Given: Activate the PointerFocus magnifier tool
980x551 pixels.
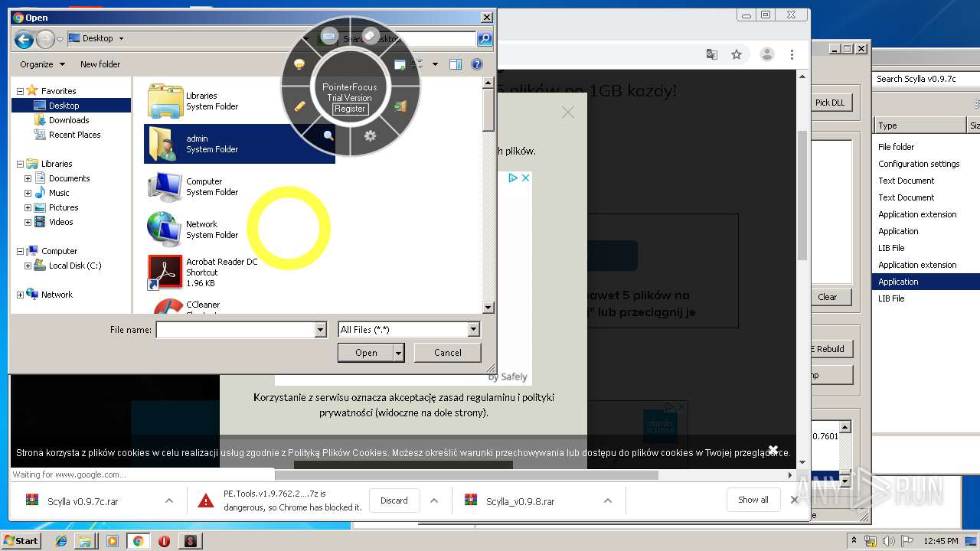Looking at the screenshot, I should 328,135.
